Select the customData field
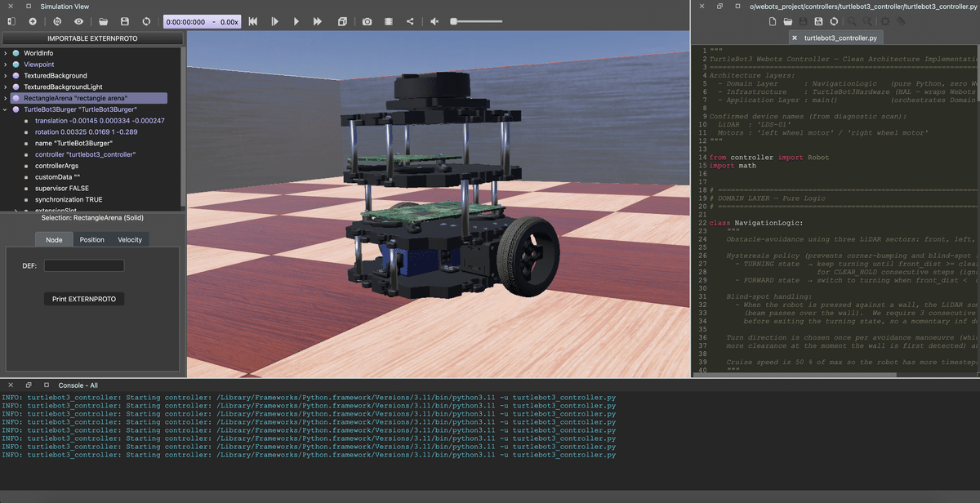980x503 pixels. [58, 177]
